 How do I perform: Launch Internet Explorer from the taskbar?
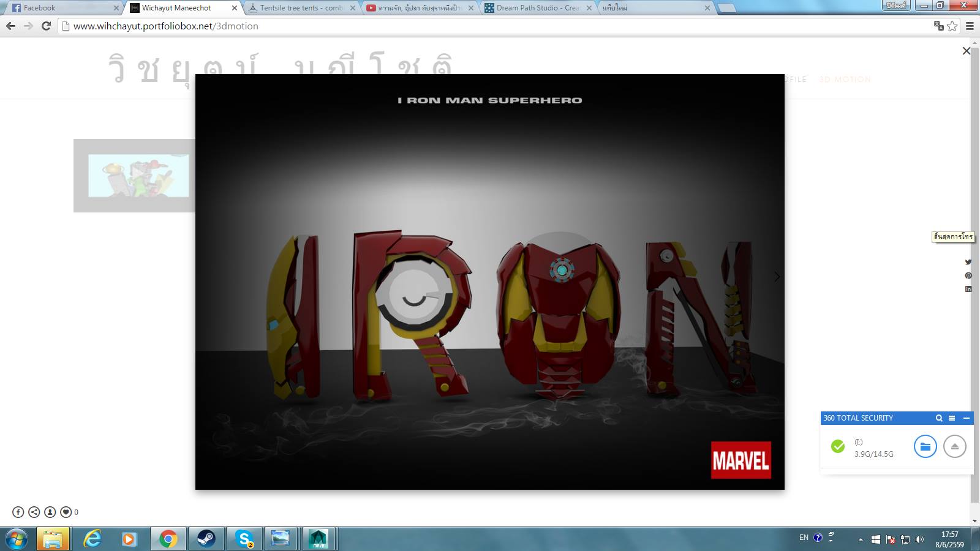point(92,539)
